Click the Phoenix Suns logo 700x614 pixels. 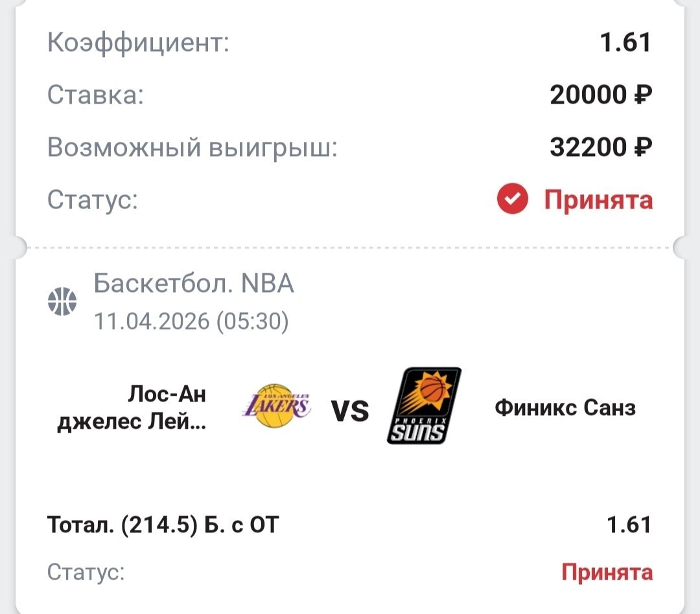[424, 406]
